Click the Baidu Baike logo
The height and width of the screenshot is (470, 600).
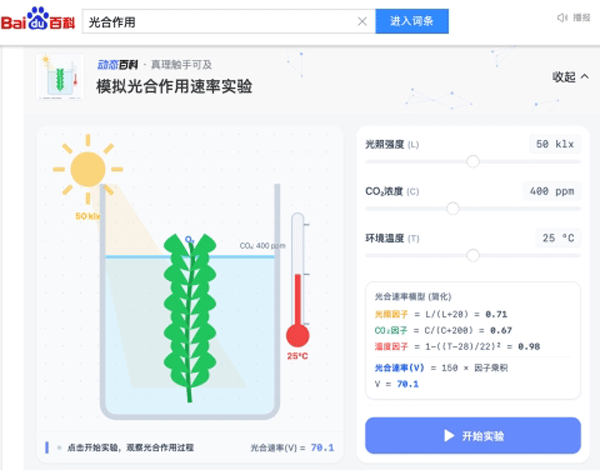pyautogui.click(x=38, y=19)
